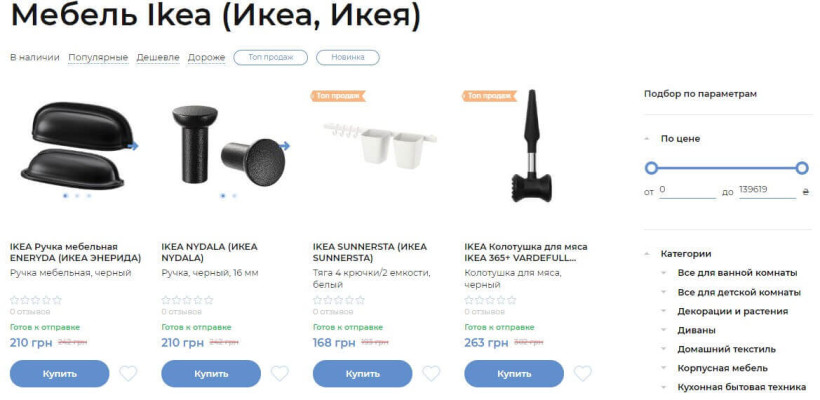The height and width of the screenshot is (400, 820).
Task: Open IKEA Колотушка для мяса product link
Action: pos(526,252)
